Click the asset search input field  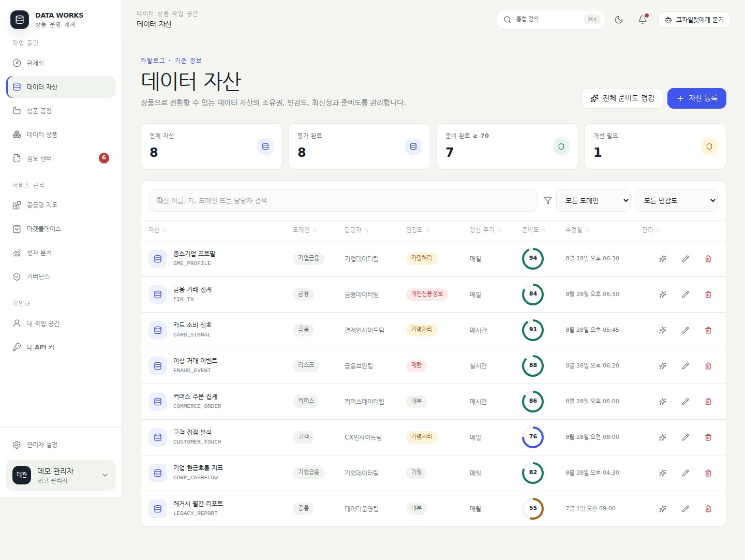pyautogui.click(x=344, y=200)
